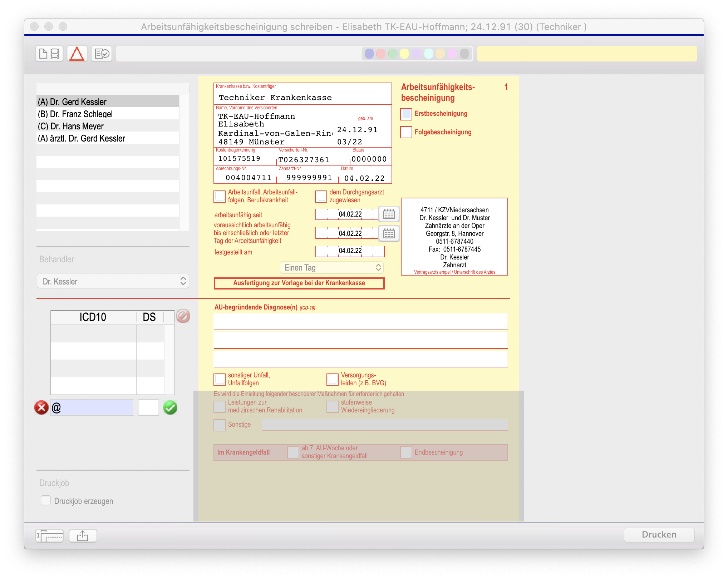
Task: Click the red X next to ICD10 field
Action: coord(41,407)
